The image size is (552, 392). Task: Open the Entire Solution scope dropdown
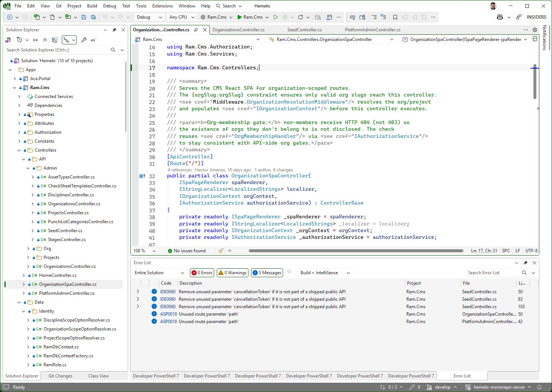click(x=159, y=273)
